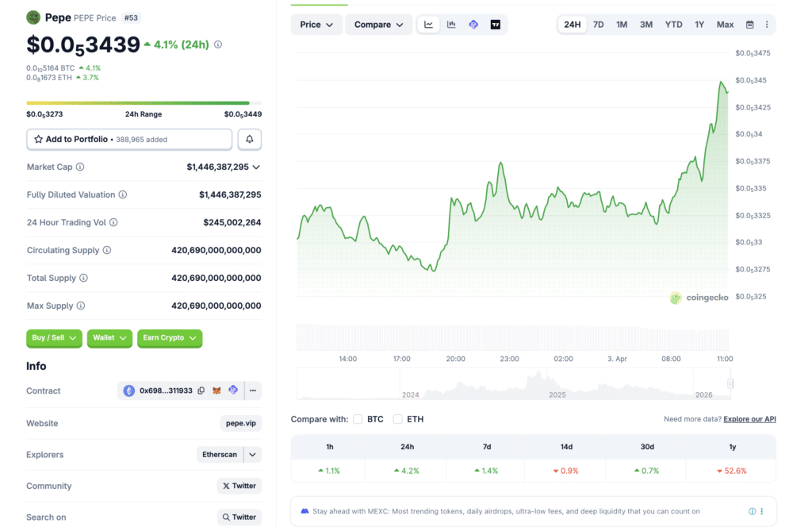Copy the contract address
This screenshot has height=527, width=812.
coord(201,390)
